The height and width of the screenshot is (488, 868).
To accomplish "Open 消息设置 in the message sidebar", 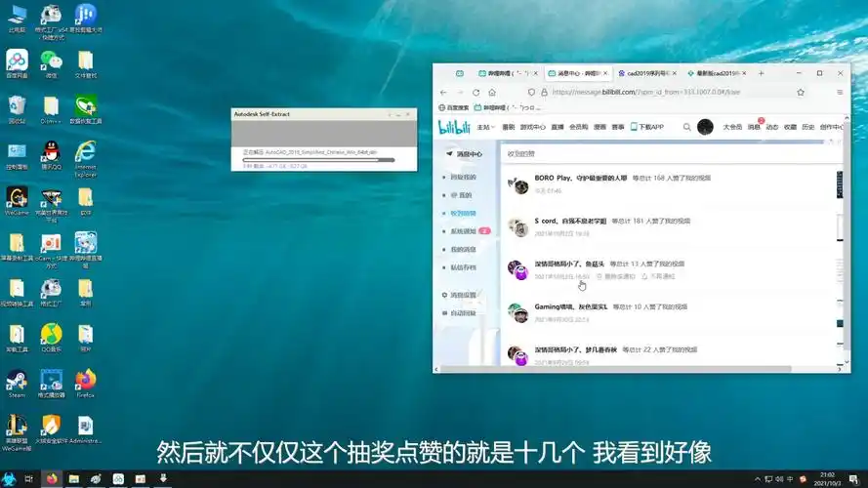I will 463,295.
